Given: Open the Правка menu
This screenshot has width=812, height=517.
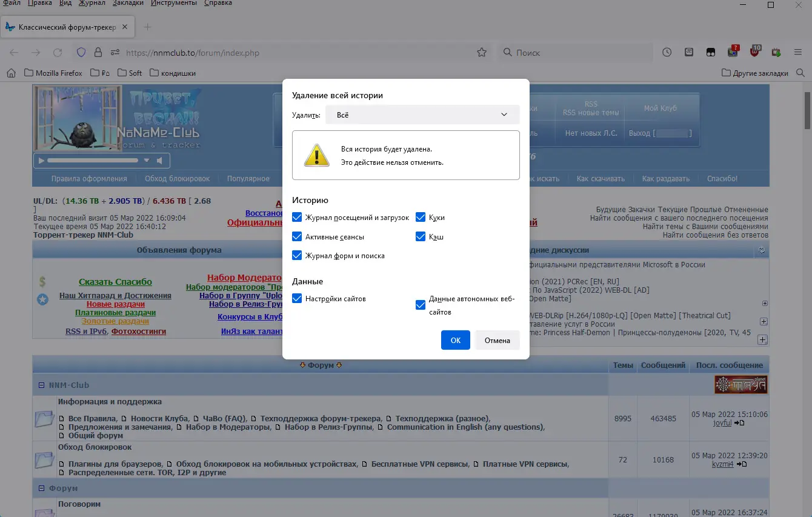Looking at the screenshot, I should [x=41, y=3].
